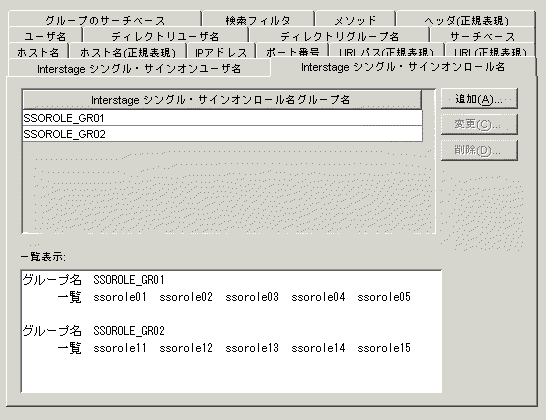
Task: Click the 変更(C)... button
Action: pos(479,124)
